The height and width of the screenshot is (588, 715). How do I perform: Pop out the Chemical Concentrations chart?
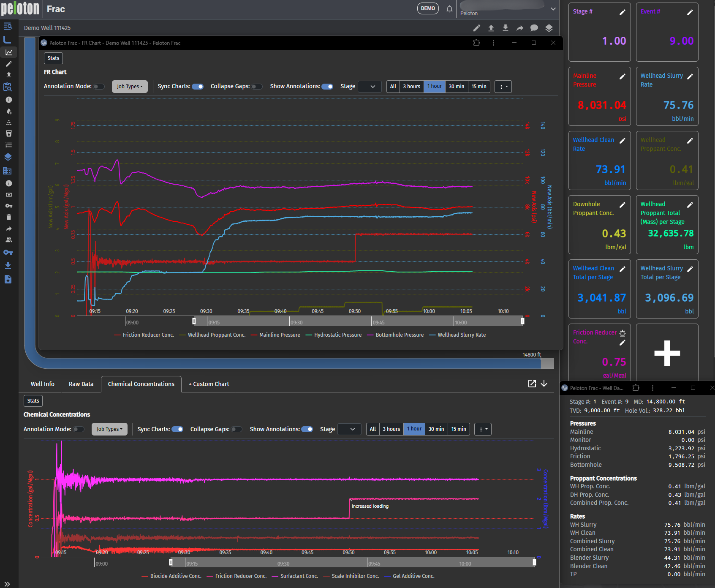tap(532, 384)
